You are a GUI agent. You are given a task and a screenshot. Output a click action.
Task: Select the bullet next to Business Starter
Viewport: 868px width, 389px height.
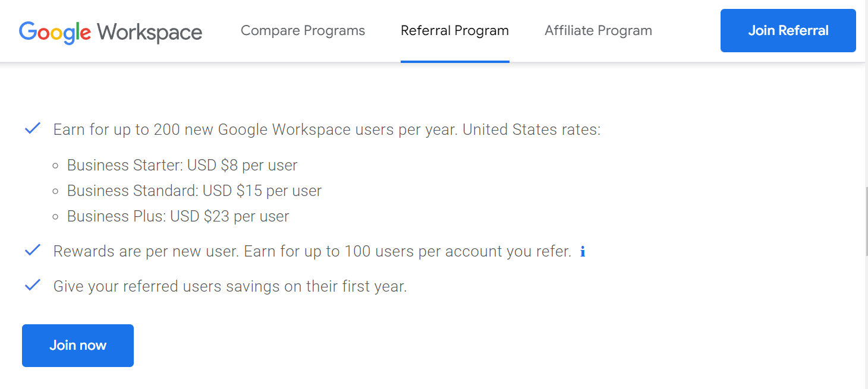point(57,165)
